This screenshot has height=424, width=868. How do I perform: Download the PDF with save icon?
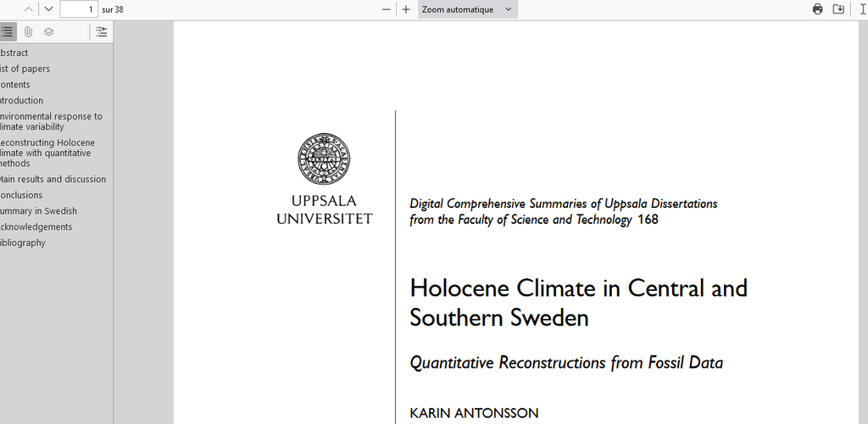coord(838,9)
